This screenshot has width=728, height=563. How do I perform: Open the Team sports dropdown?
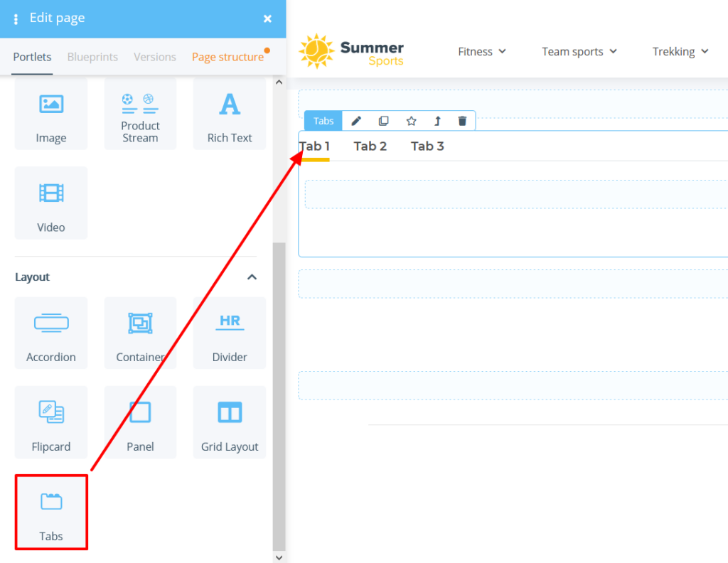(579, 51)
